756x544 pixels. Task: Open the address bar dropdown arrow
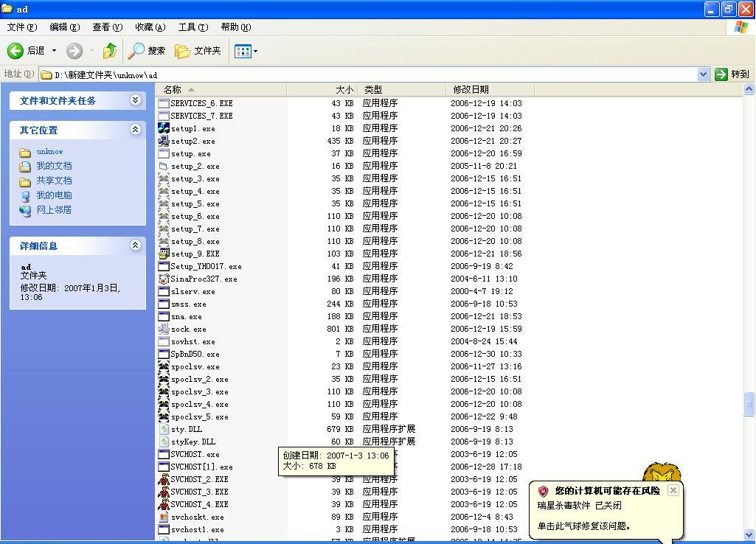703,74
